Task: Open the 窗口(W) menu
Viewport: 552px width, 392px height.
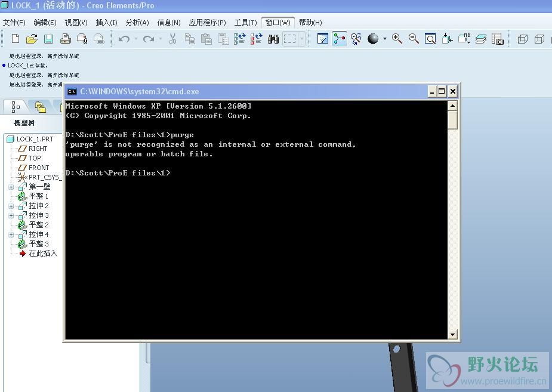Action: pyautogui.click(x=278, y=23)
